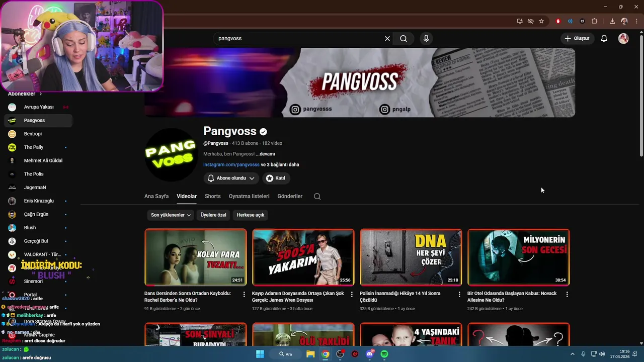The height and width of the screenshot is (362, 644).
Task: Open the Mehmet Ali Güldal subscription
Action: (x=38, y=160)
